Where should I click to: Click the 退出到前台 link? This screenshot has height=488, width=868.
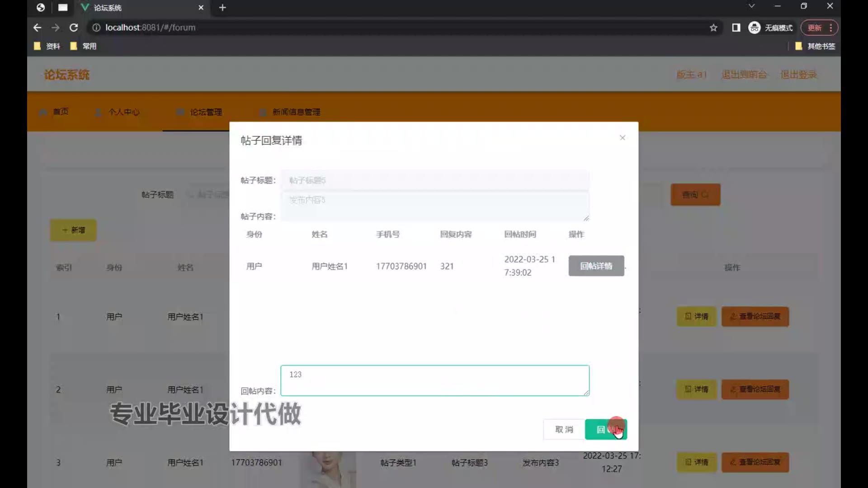744,75
